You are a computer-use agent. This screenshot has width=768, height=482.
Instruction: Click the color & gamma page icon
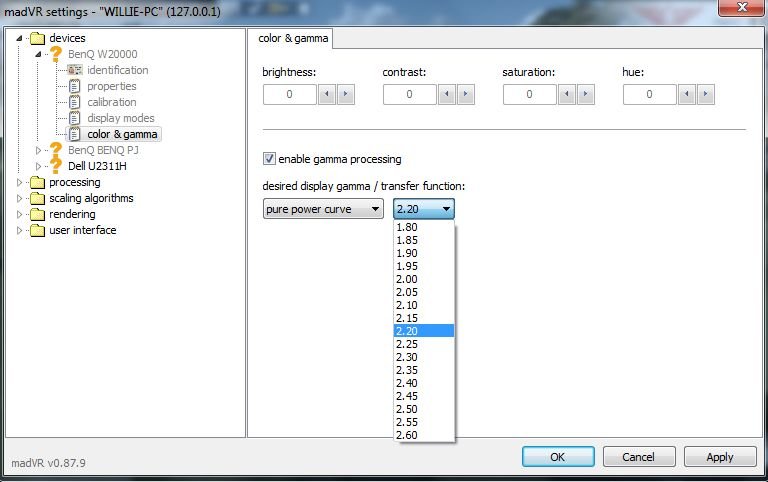[x=74, y=134]
